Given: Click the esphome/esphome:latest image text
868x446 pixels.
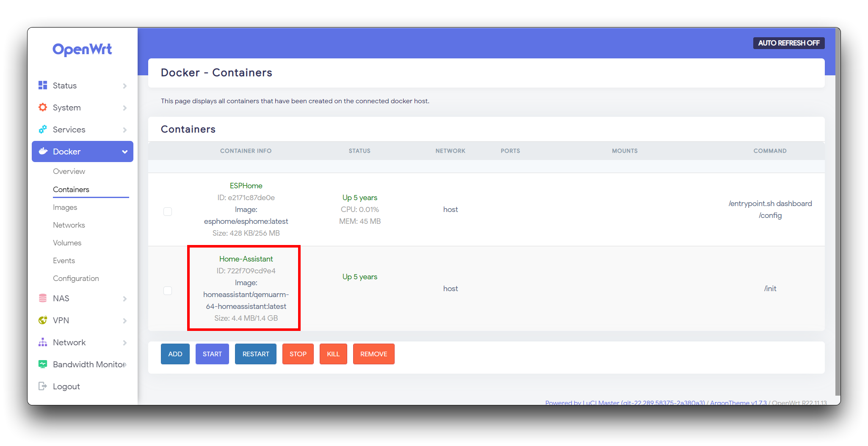Looking at the screenshot, I should [x=246, y=221].
